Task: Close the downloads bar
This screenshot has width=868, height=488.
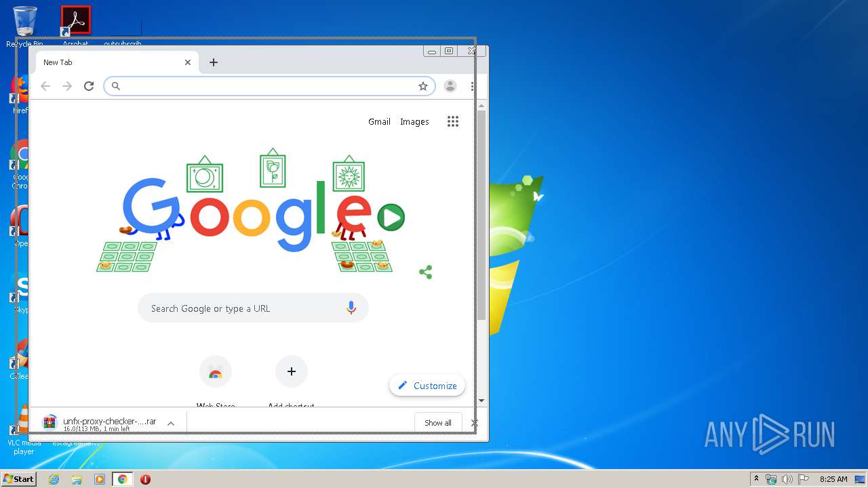Action: (x=474, y=422)
